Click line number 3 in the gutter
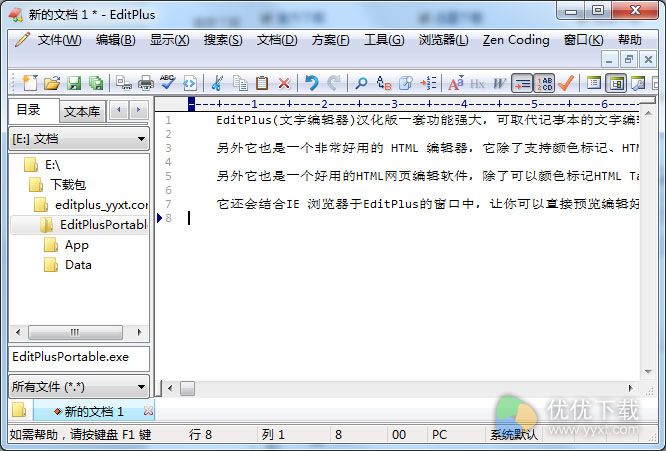666x451 pixels. click(168, 148)
